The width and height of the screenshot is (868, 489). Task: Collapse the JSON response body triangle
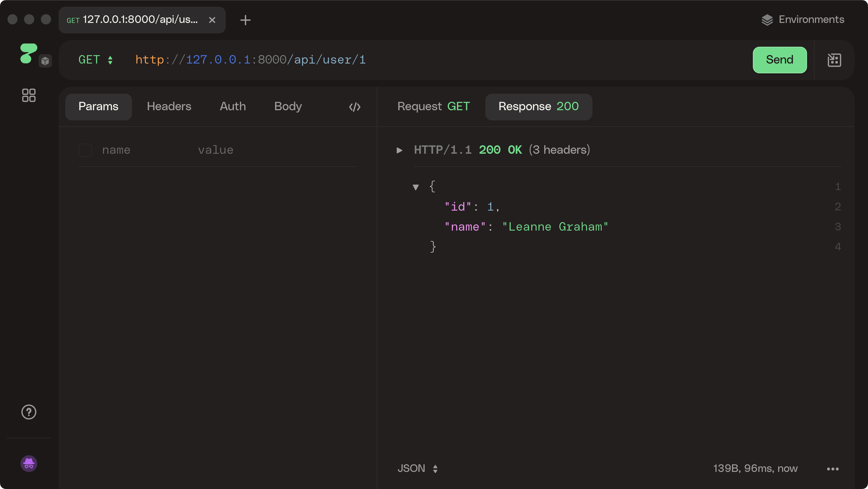415,187
